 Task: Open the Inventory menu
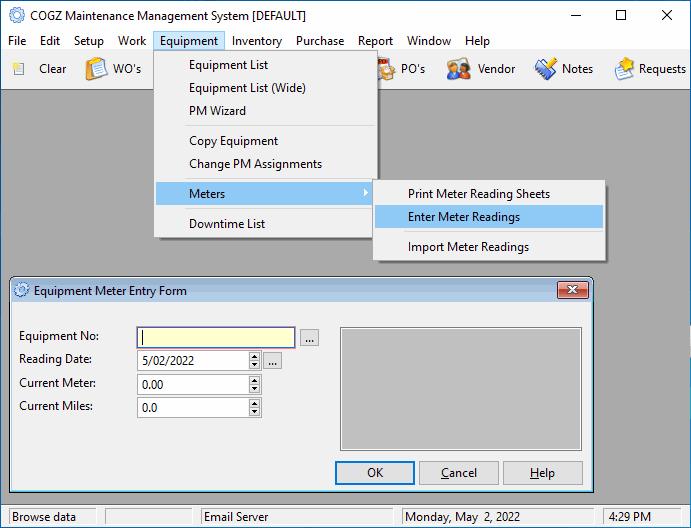click(x=257, y=41)
